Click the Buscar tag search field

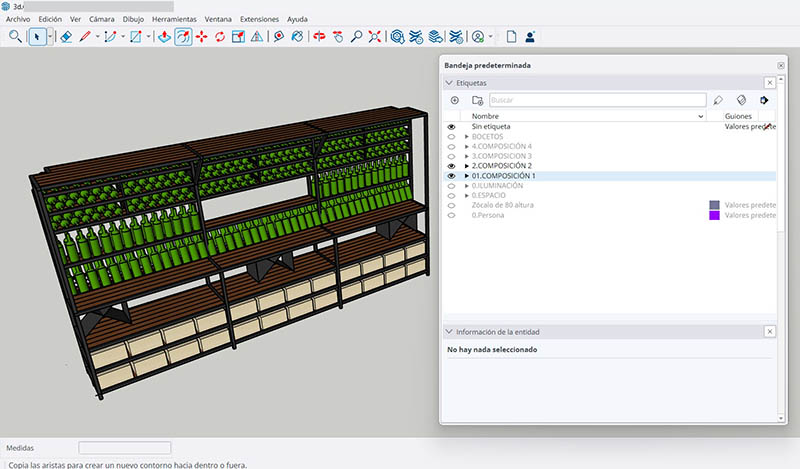pos(597,101)
